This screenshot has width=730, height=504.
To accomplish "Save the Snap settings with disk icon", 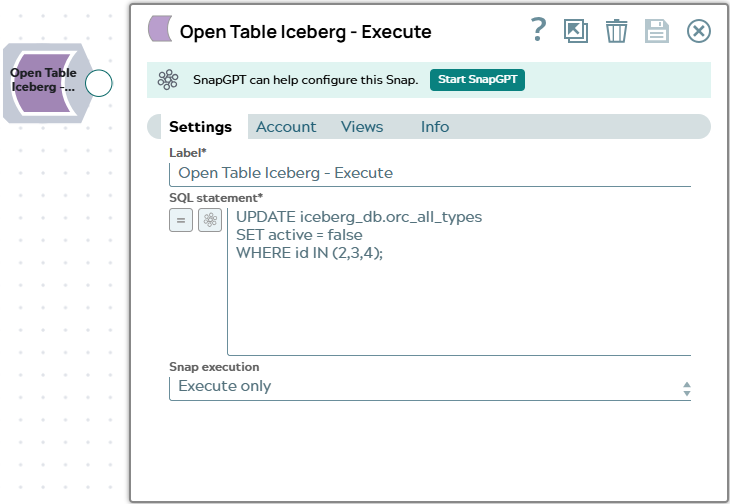I will pyautogui.click(x=657, y=31).
